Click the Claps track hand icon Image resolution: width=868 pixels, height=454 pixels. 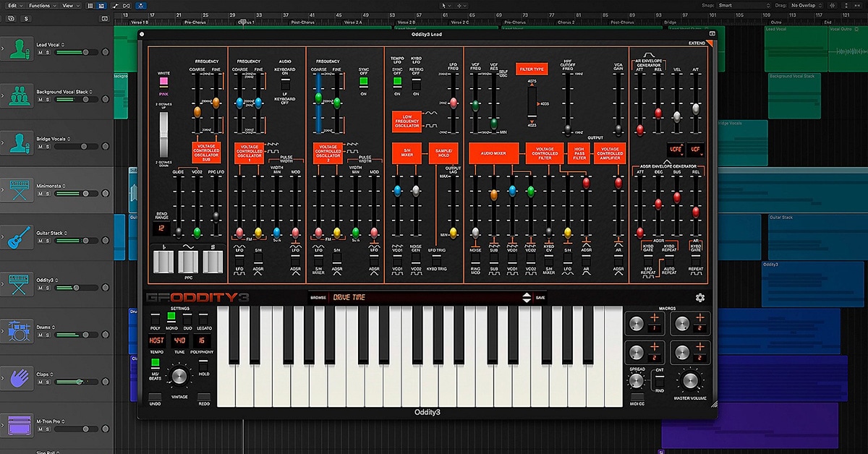pyautogui.click(x=19, y=378)
